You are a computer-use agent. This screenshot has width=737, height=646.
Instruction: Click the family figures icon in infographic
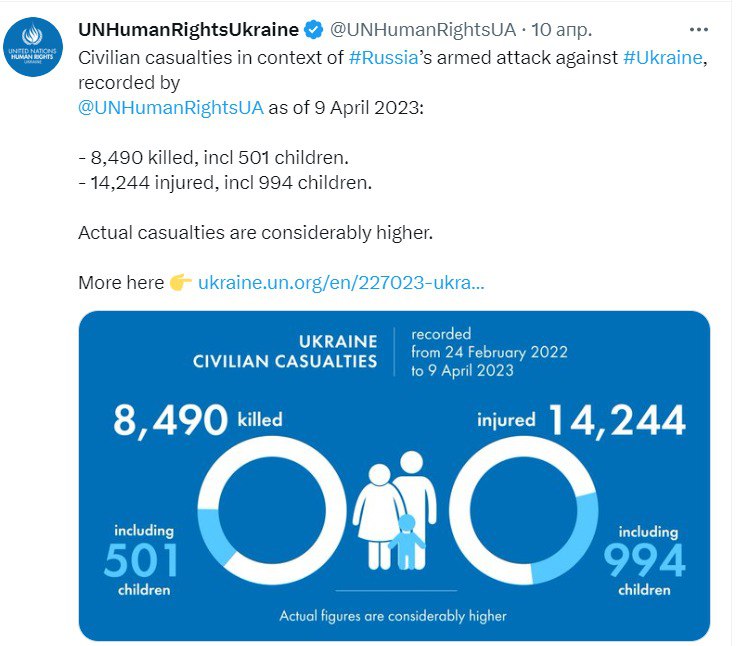tap(396, 509)
